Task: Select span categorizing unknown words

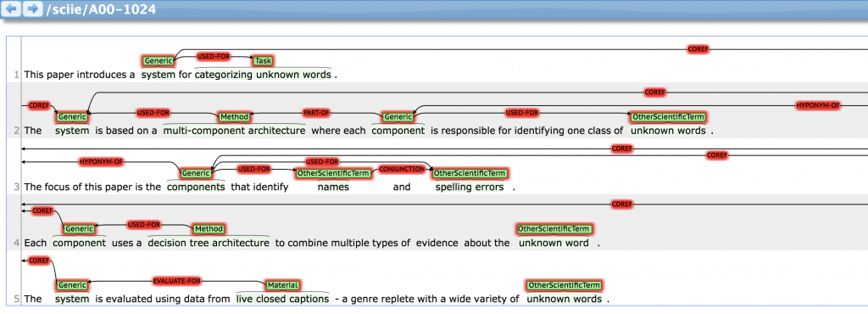Action: pos(263,74)
